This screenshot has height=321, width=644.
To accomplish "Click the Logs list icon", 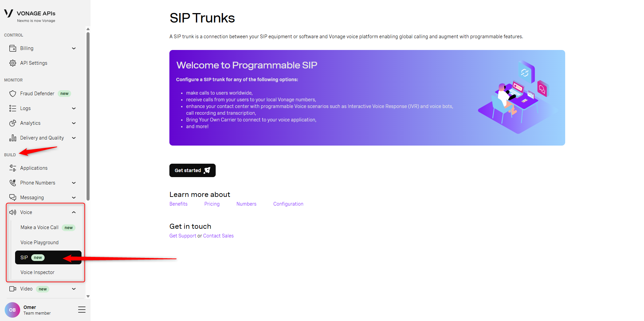I will [x=13, y=108].
